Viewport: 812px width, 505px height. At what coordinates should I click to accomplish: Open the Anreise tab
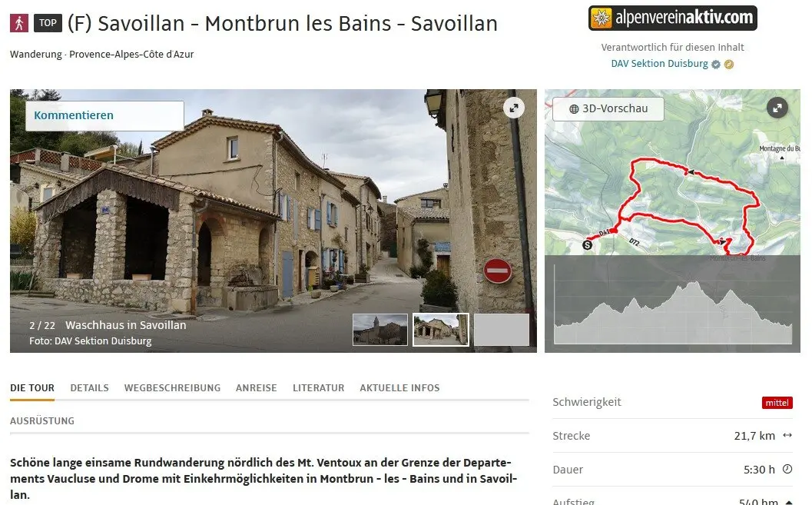click(257, 388)
